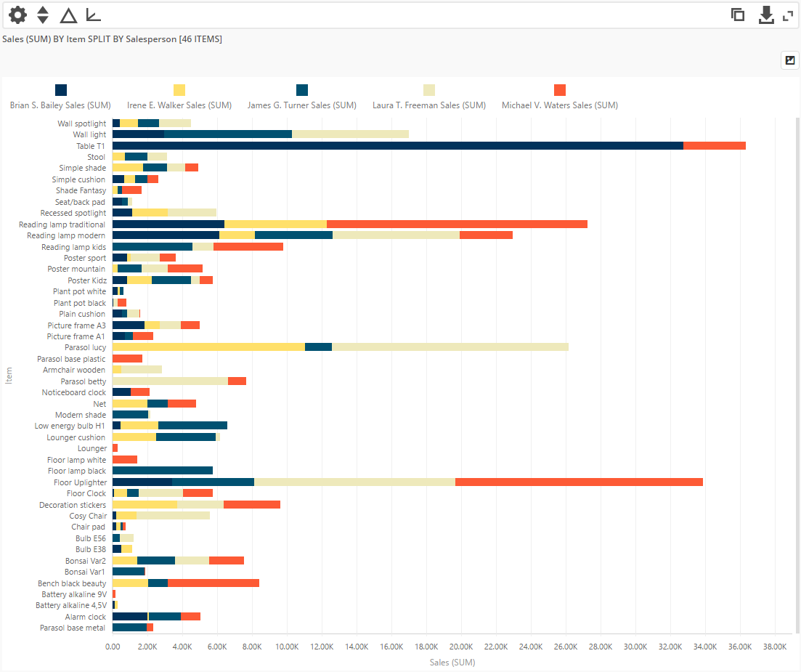Click the copy chart icon
801x672 pixels.
tap(738, 15)
